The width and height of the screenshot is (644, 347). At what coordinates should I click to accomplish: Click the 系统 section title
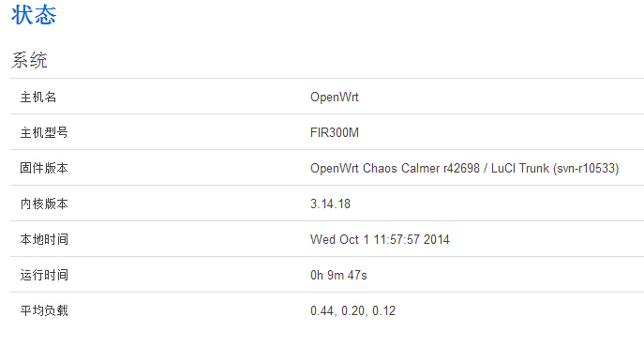[x=29, y=60]
